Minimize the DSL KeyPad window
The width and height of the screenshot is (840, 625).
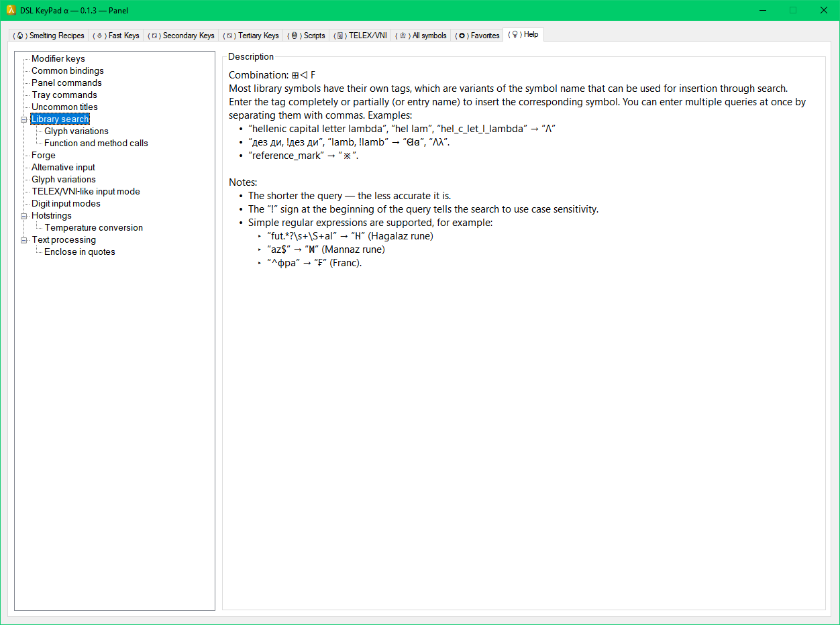(x=763, y=10)
